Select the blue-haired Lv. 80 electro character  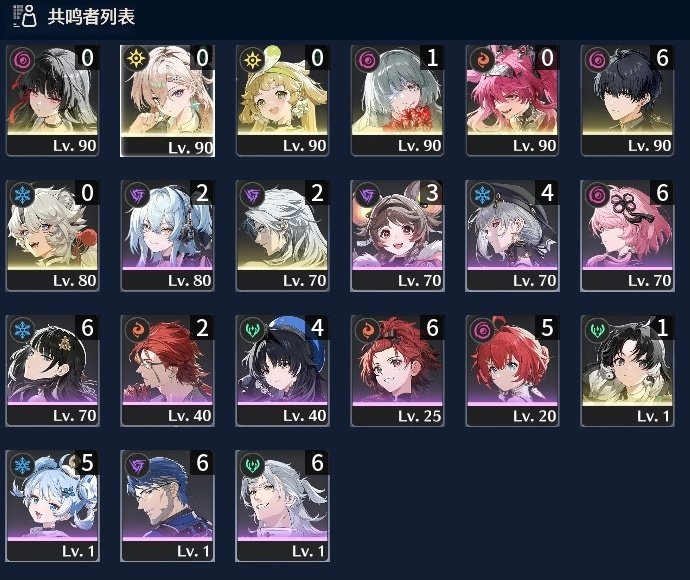tap(167, 235)
